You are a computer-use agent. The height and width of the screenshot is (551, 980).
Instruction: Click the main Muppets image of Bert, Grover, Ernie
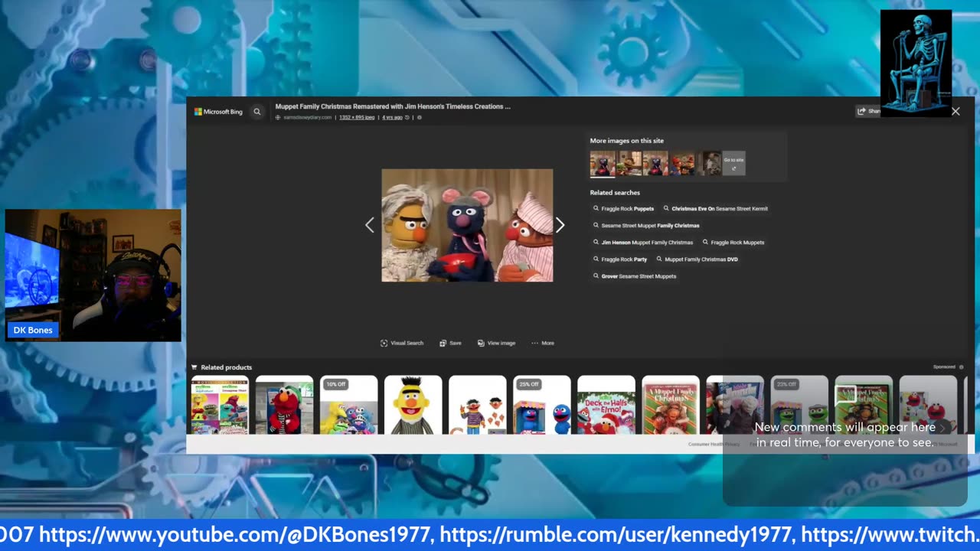pyautogui.click(x=467, y=225)
